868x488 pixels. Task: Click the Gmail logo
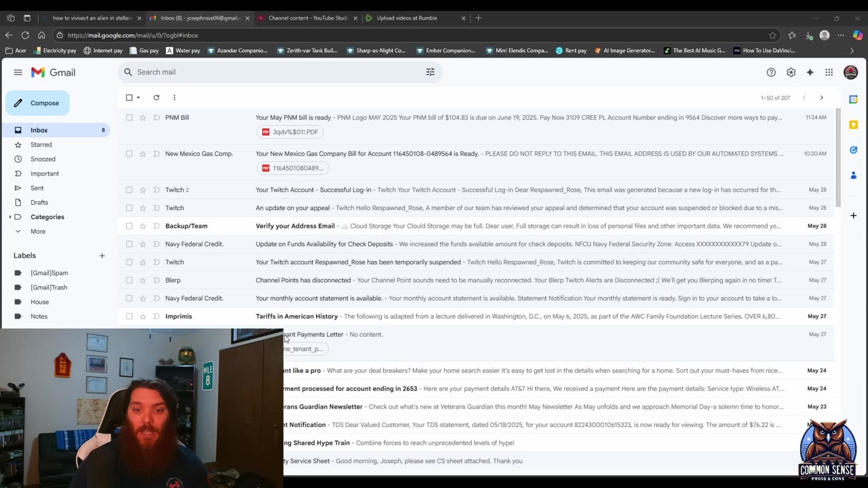(x=54, y=73)
